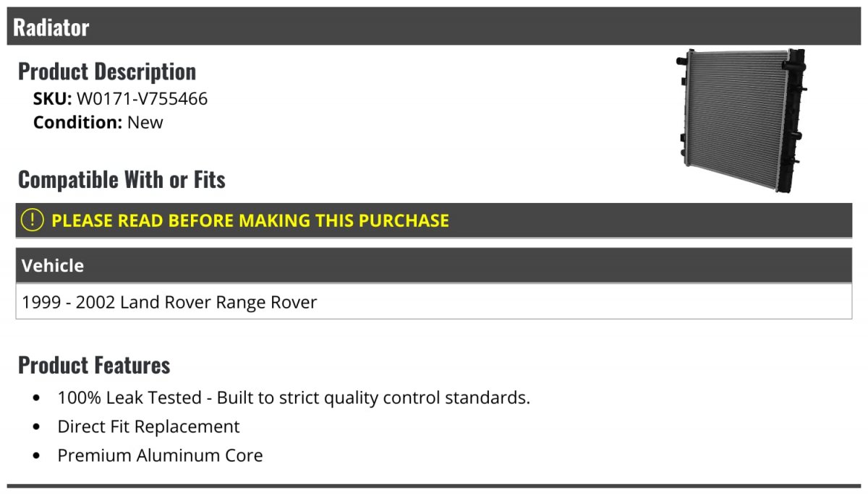Viewport: 868px width, 495px height.
Task: Click the Product Description heading
Action: point(107,71)
